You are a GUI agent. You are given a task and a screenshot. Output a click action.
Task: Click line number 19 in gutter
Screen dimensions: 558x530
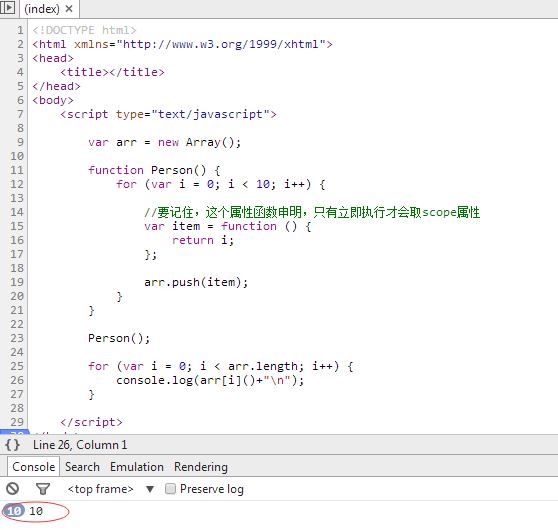(17, 282)
